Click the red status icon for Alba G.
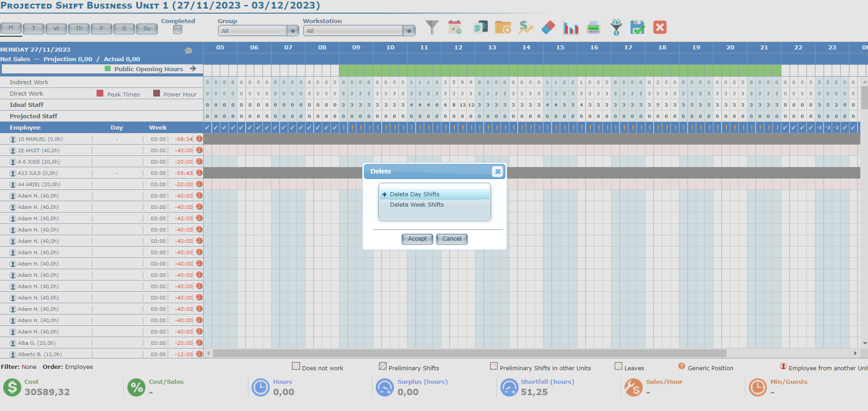 tap(199, 343)
